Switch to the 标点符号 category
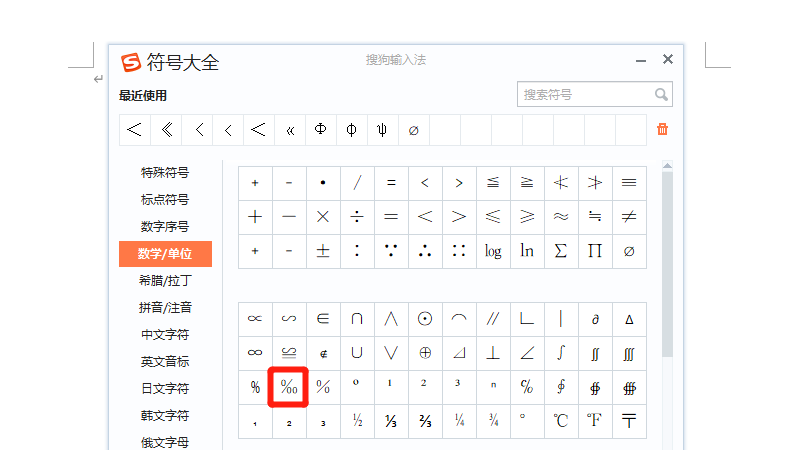The image size is (800, 450). [165, 200]
